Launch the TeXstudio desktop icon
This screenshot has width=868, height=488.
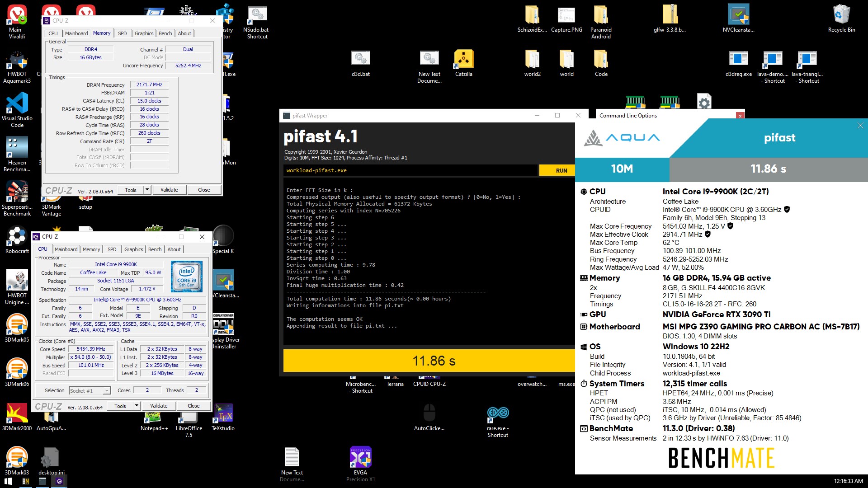[x=223, y=418]
